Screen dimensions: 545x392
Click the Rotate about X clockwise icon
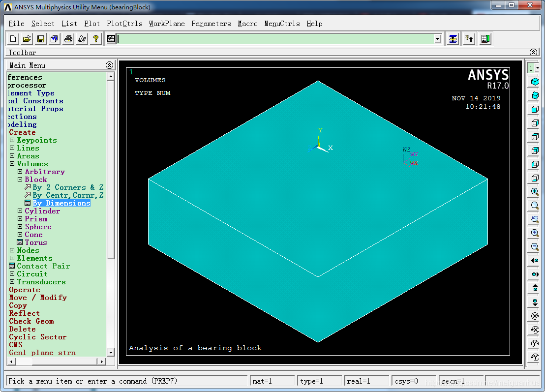point(535,316)
